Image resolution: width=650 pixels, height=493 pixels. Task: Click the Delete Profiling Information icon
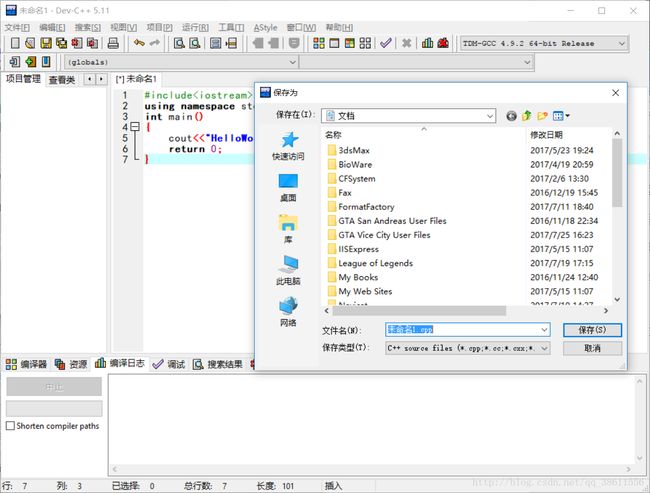(443, 43)
